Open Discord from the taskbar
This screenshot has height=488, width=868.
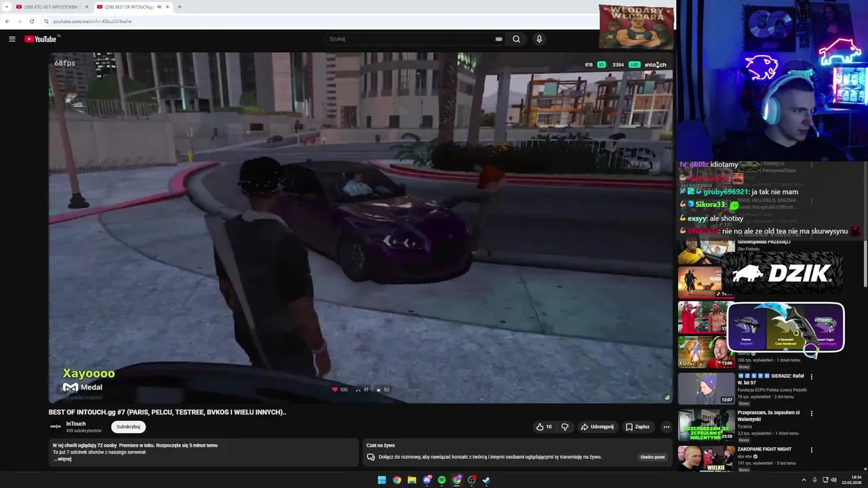(427, 480)
